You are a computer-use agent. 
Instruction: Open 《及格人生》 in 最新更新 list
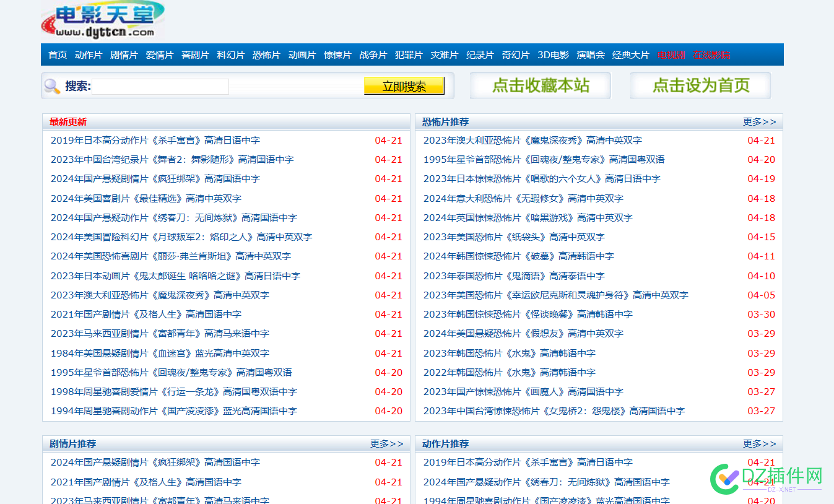coord(146,315)
